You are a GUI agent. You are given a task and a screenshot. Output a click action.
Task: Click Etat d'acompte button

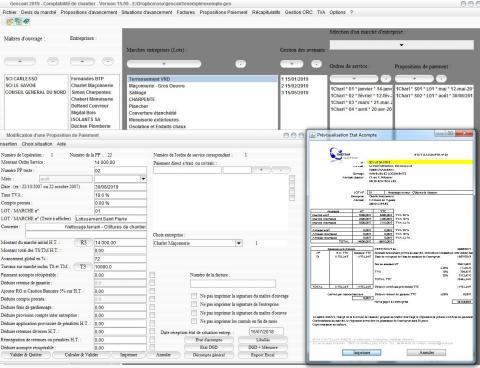click(x=209, y=340)
